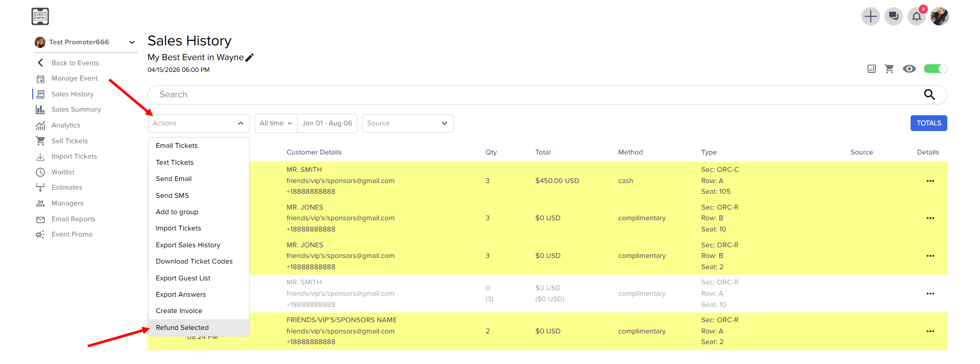980x364 pixels.
Task: Click the plus create icon
Action: coord(871,16)
